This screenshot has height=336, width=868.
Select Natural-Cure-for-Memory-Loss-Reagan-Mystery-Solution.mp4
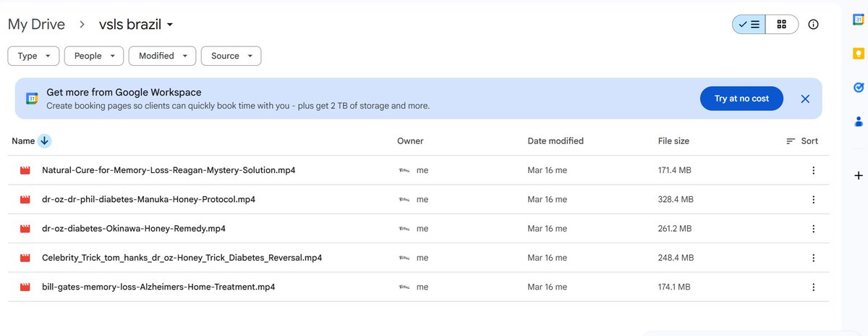(169, 170)
